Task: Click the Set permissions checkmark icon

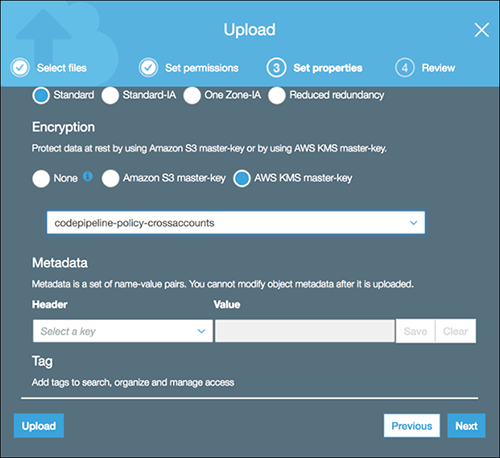Action: click(x=148, y=68)
